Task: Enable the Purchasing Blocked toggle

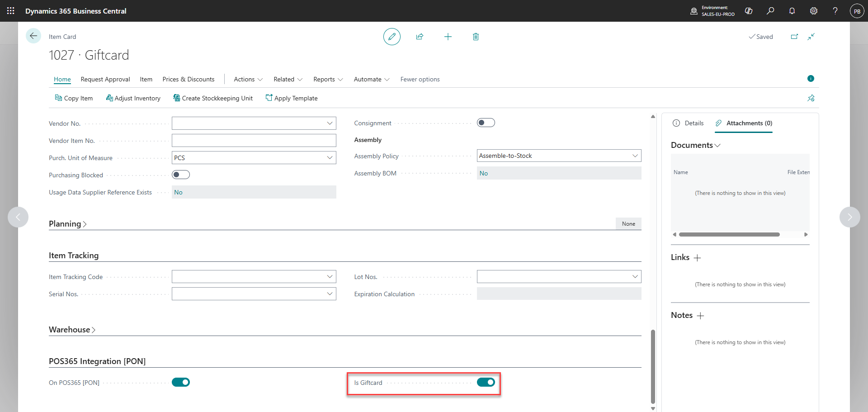Action: pyautogui.click(x=181, y=175)
